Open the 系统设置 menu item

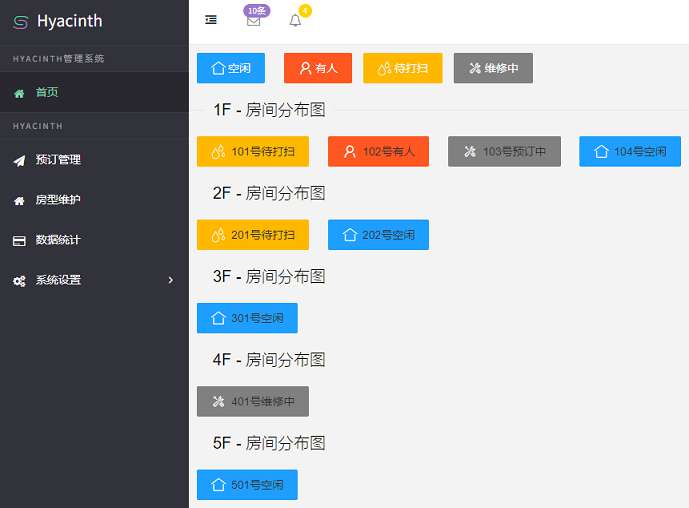pos(94,280)
